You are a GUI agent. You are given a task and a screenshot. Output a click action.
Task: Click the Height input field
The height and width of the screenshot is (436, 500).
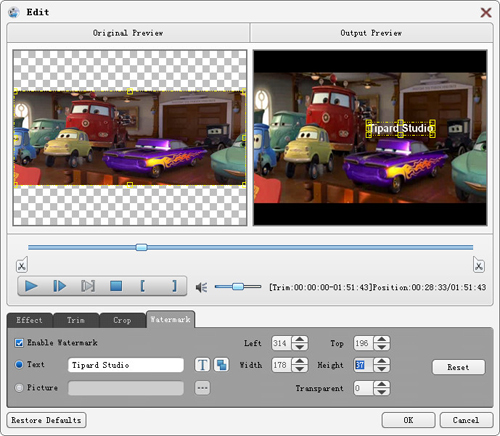(363, 365)
